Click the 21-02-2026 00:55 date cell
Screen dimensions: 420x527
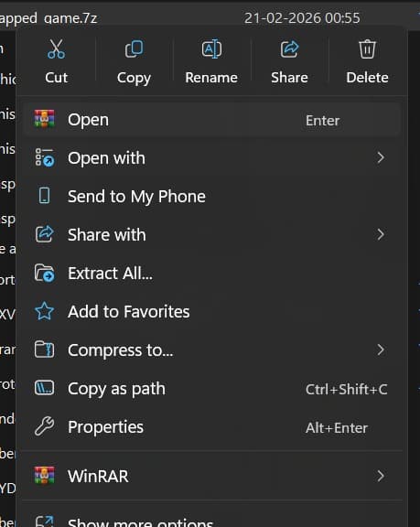pos(302,17)
